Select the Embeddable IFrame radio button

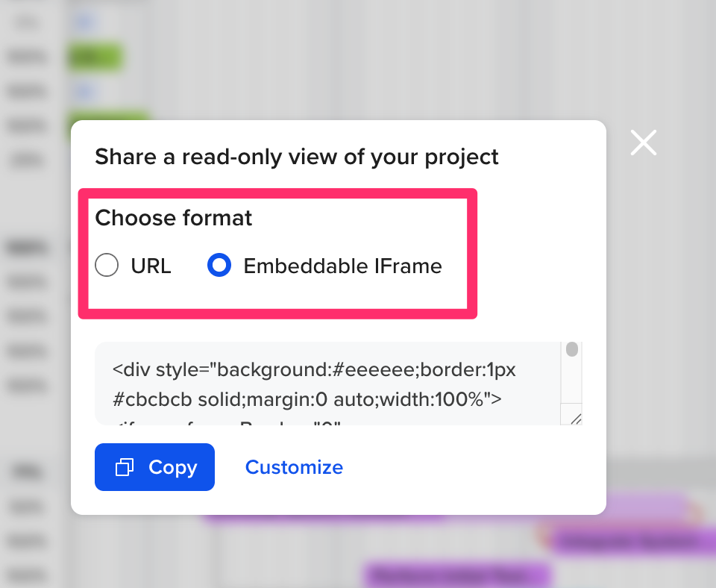[x=219, y=265]
